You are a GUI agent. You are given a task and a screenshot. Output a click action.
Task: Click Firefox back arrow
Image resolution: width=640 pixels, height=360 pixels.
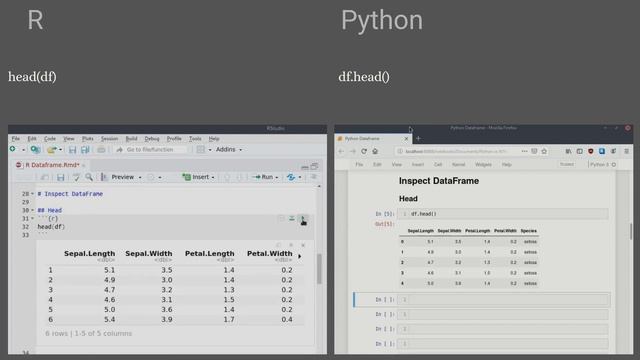coord(341,151)
